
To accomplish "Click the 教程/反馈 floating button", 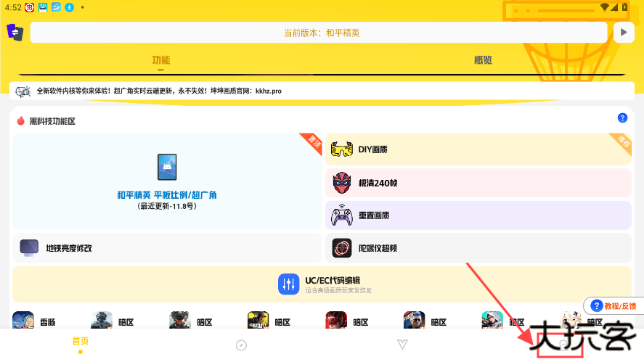I will tap(613, 306).
